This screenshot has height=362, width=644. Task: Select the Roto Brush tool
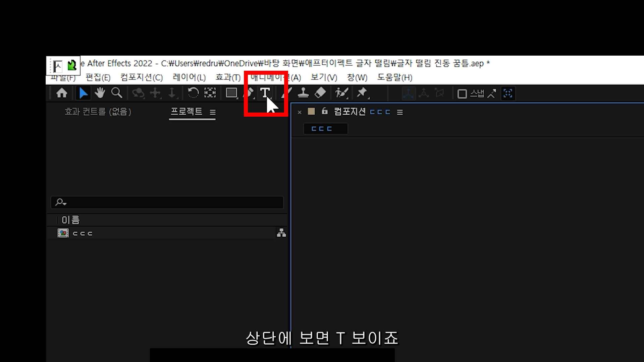[x=342, y=93]
